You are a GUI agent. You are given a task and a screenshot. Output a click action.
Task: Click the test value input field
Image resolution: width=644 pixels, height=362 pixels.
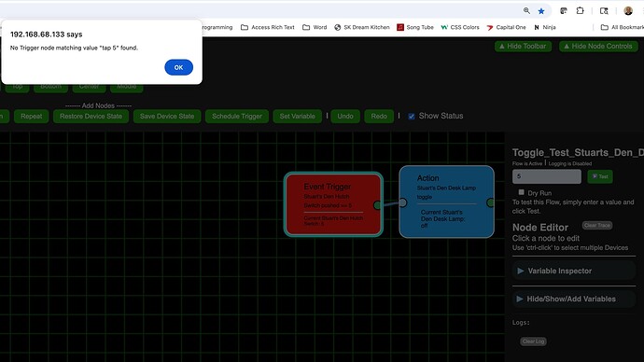[547, 176]
